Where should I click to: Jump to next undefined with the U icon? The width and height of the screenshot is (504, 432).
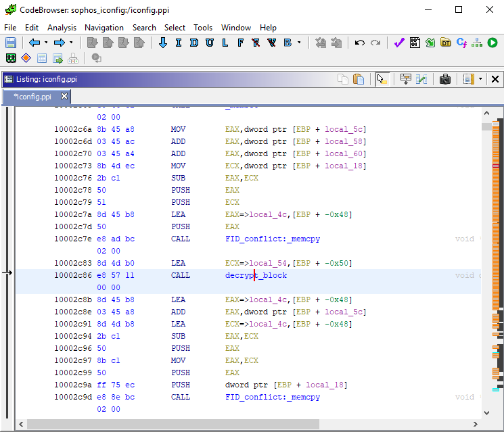tap(210, 43)
